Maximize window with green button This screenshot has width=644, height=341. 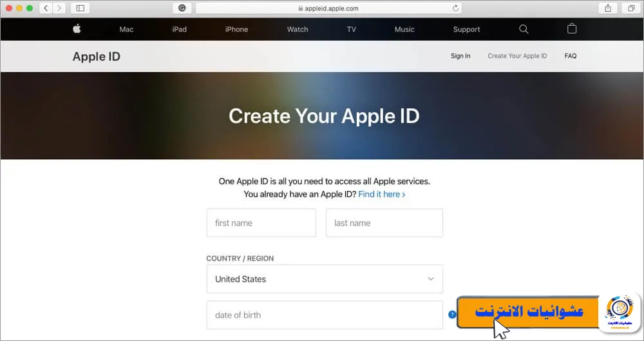30,8
